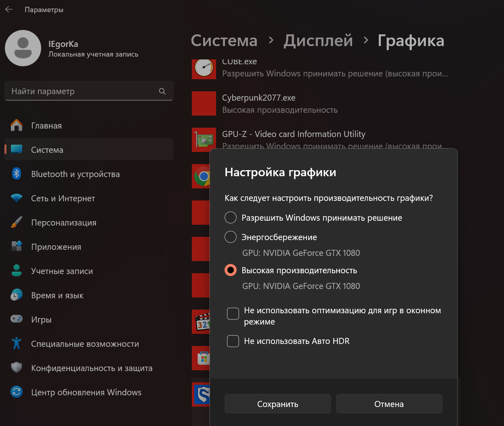Check Не использовать оптимизацию для игр
Viewport: 504px width, 426px height.
(233, 314)
